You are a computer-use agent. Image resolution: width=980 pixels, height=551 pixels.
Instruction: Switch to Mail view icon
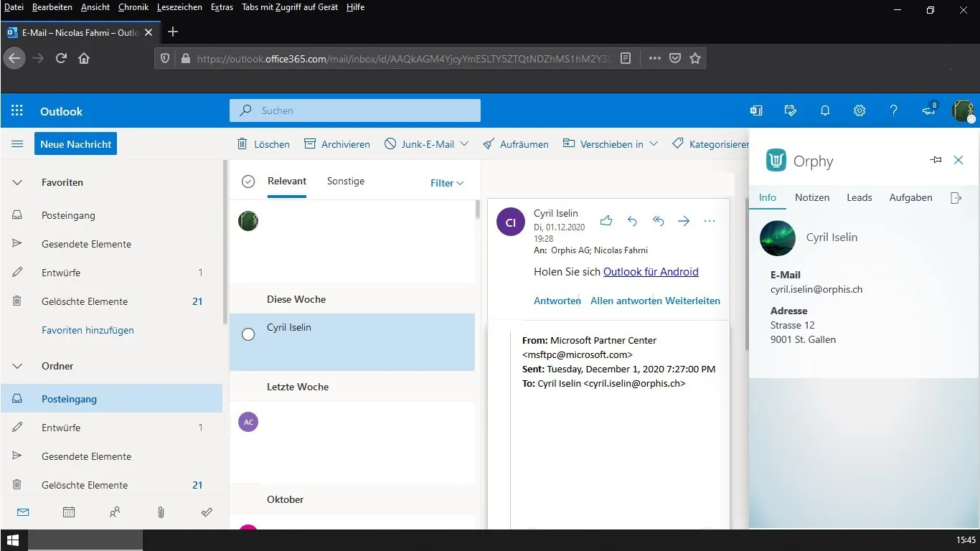pyautogui.click(x=23, y=512)
